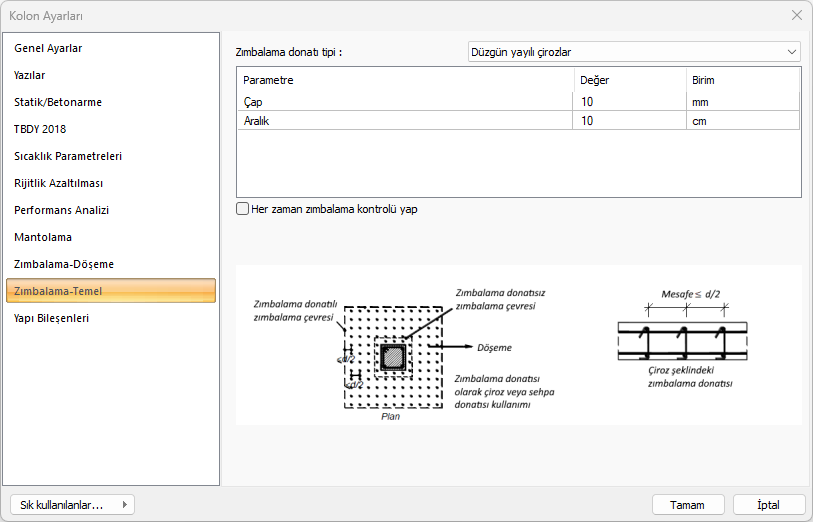This screenshot has height=522, width=813.
Task: Open the Zımbalama donatı tipi dropdown
Action: point(634,52)
